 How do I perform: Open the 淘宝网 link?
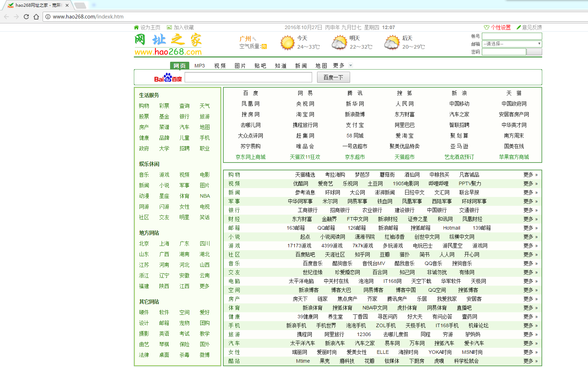point(305,114)
